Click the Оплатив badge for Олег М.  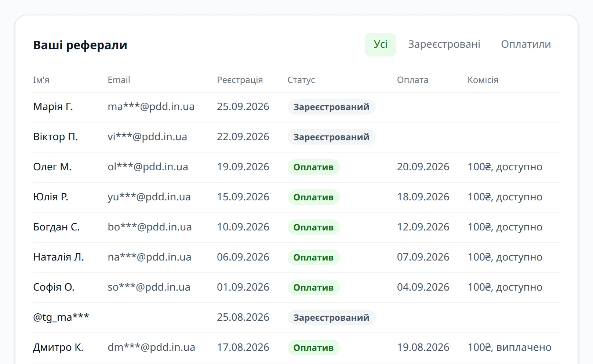click(313, 167)
